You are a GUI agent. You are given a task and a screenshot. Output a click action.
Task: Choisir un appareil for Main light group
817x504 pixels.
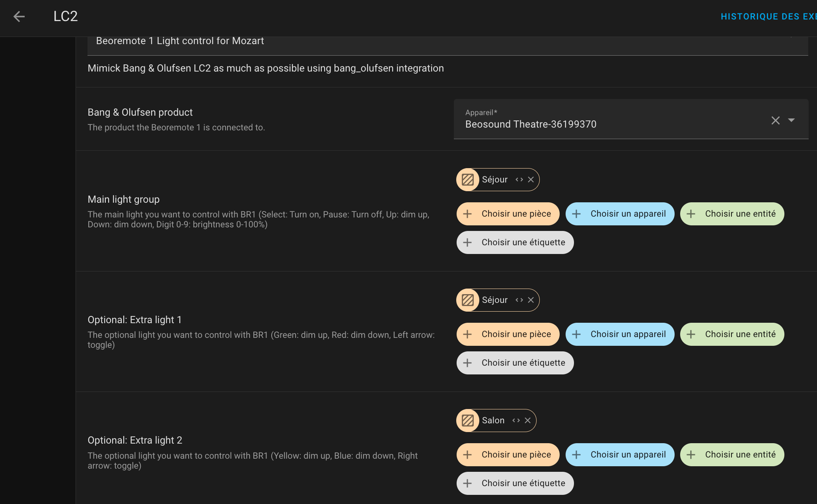tap(620, 214)
